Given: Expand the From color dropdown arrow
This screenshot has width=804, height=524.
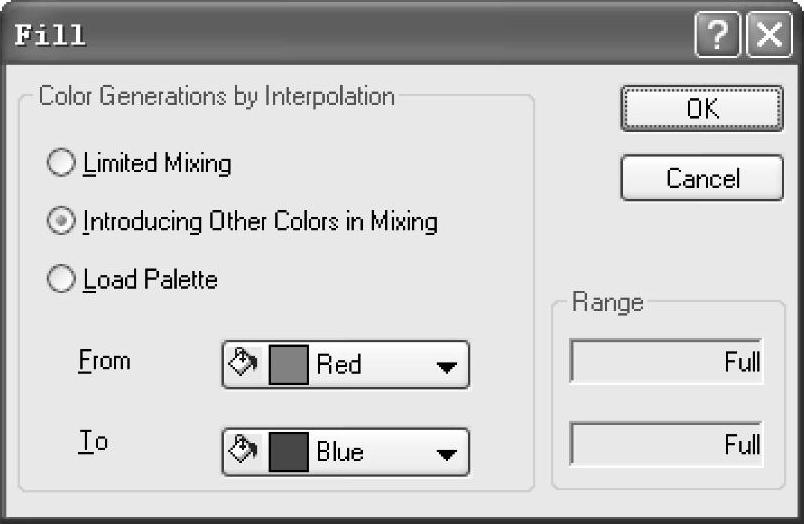Looking at the screenshot, I should [446, 366].
